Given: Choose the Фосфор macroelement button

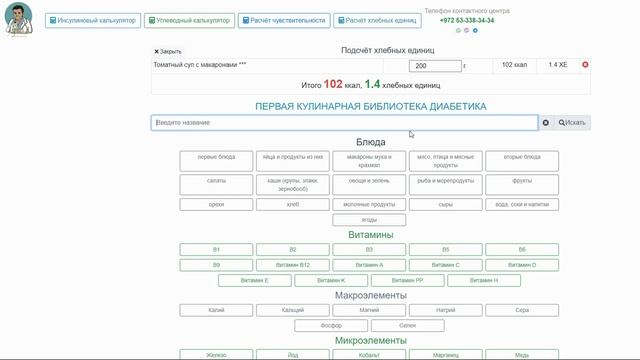Looking at the screenshot, I should 331,326.
